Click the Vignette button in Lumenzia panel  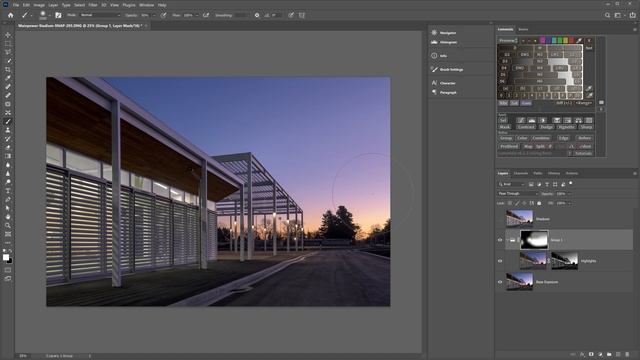[x=566, y=127]
